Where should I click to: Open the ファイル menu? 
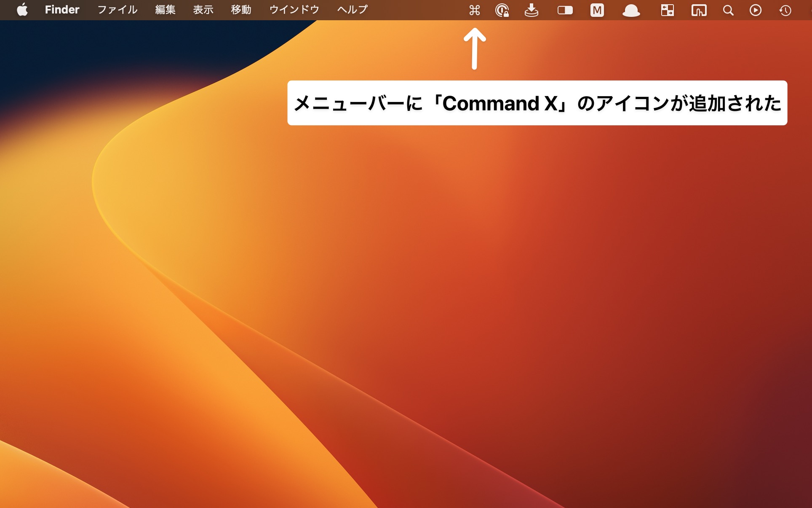click(x=117, y=9)
